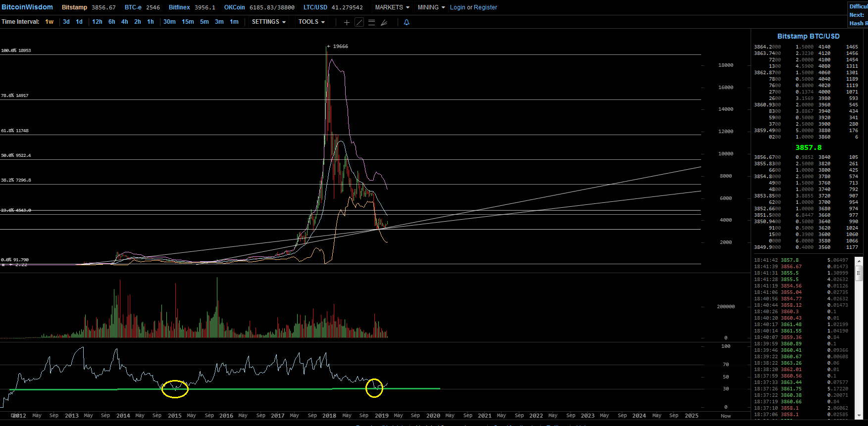Screen dimensions: 868x426
Task: Click the 2015 label on time axis
Action: click(x=175, y=416)
